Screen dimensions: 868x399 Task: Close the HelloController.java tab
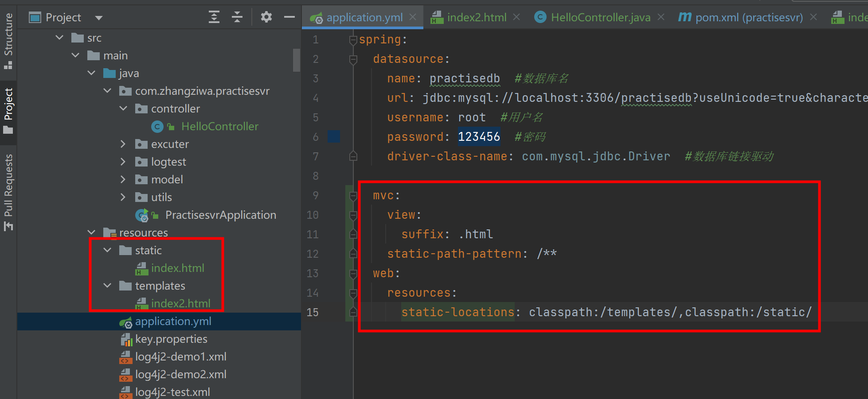click(x=661, y=17)
